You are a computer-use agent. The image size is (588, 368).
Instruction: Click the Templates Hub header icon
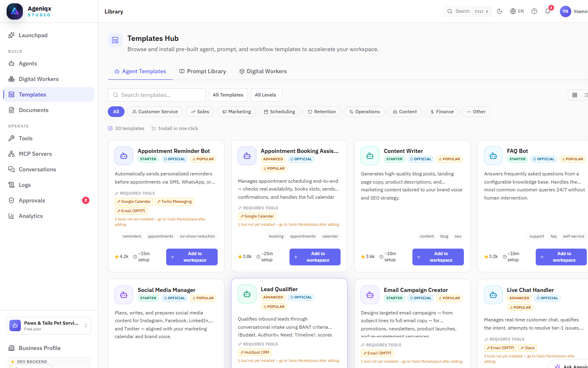pyautogui.click(x=115, y=40)
